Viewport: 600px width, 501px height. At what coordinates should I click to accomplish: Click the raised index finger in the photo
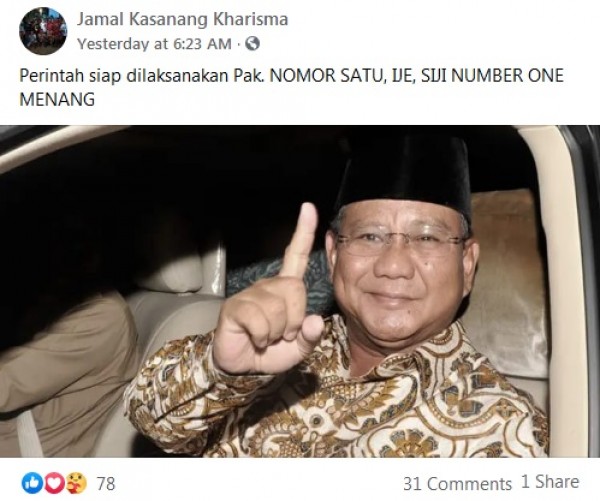coord(302,238)
